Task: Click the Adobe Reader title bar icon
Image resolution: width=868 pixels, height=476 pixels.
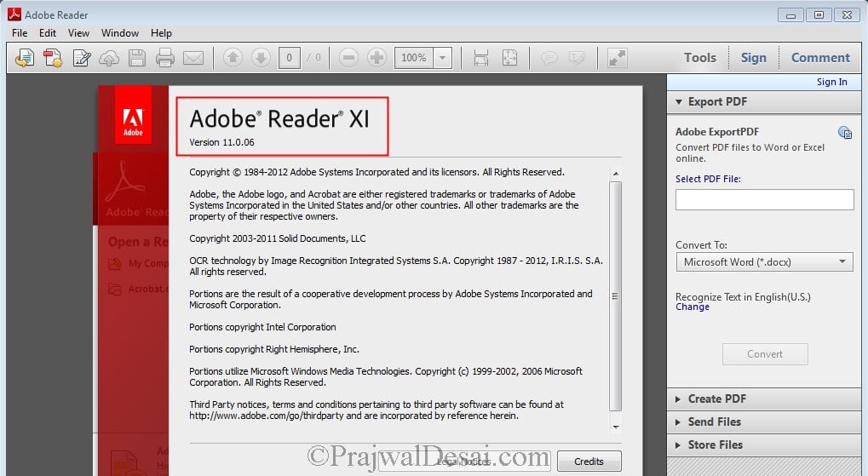Action: click(14, 14)
